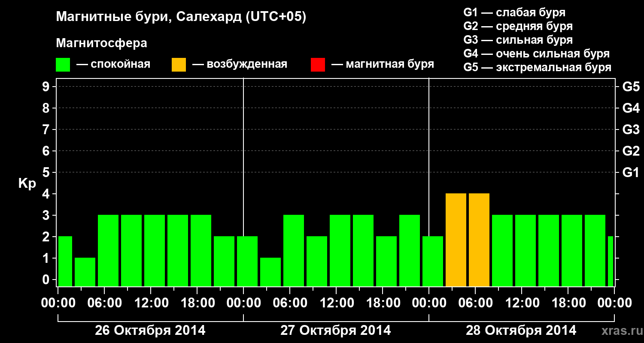Viewport: 644px width, 343px height.
Task: Click the '12:00' time label above 26 Октября
Action: (151, 303)
